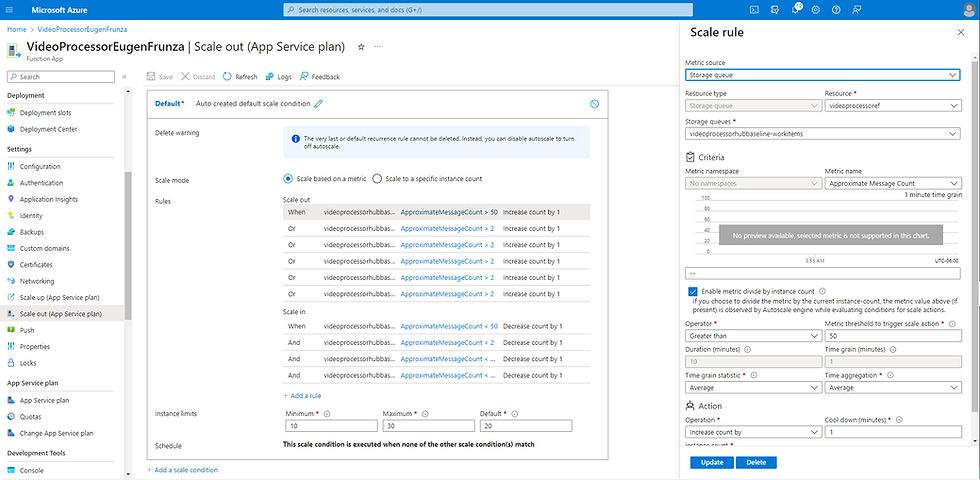This screenshot has width=980, height=480.
Task: Open the Time grain statistic dropdown
Action: point(753,388)
